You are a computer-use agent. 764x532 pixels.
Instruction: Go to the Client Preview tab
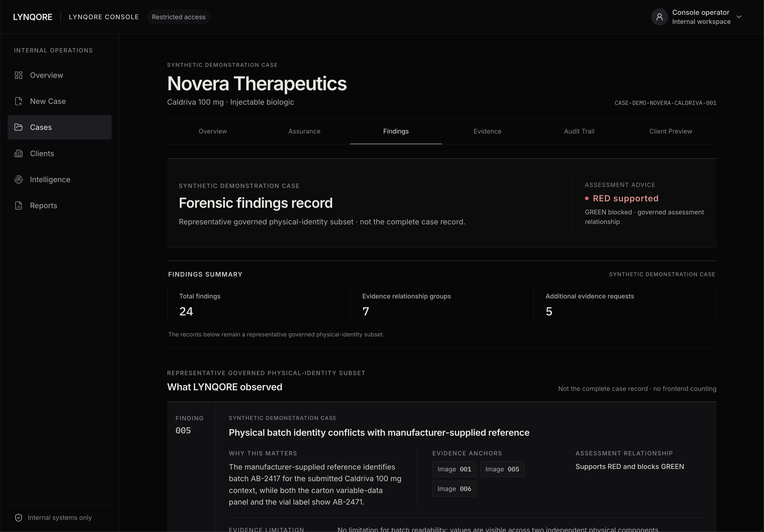(x=671, y=131)
